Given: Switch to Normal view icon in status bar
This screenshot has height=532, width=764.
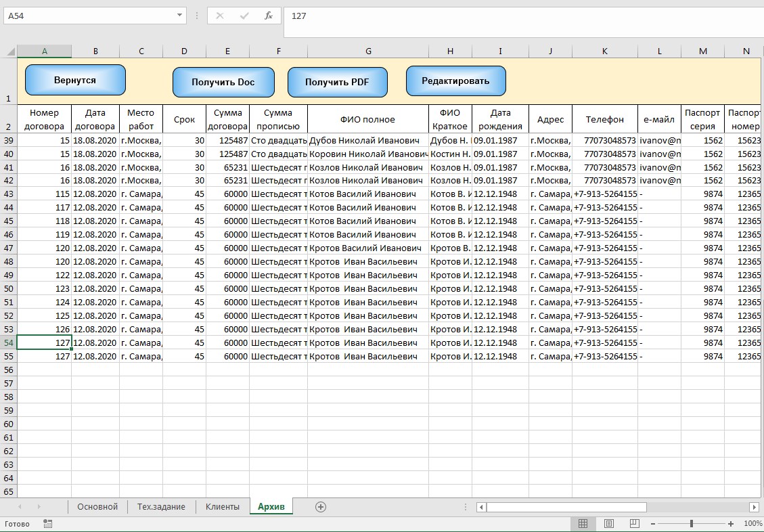Looking at the screenshot, I should point(583,524).
